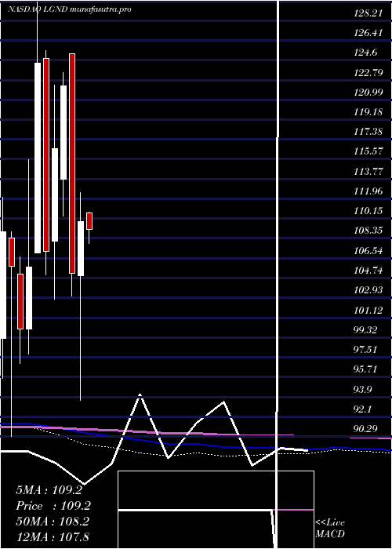Click the 99.32 price axis label
392x549 pixels.
pos(365,330)
